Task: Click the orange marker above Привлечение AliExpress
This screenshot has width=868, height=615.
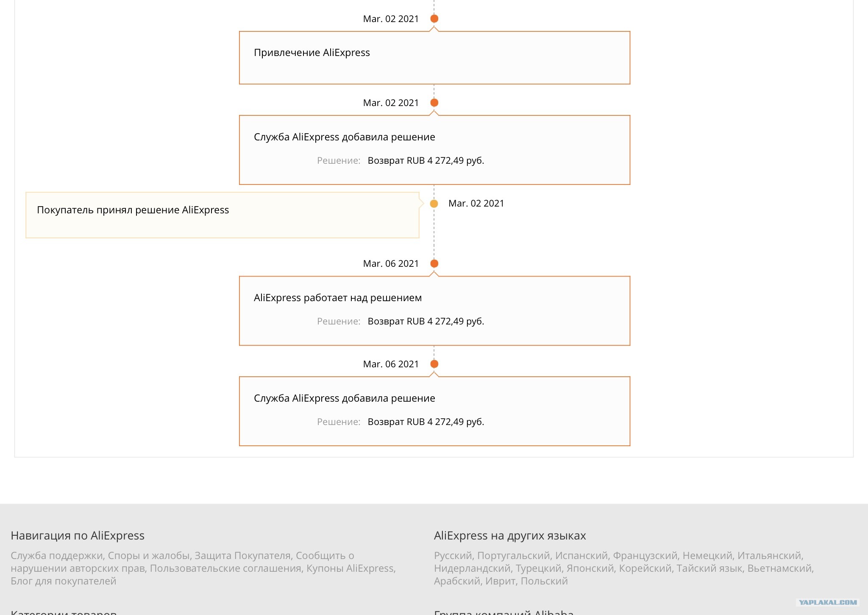Action: [434, 19]
